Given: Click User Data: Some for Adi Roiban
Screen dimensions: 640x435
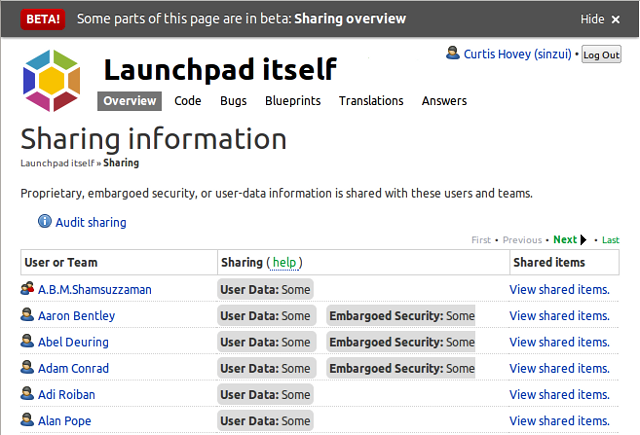Looking at the screenshot, I should point(265,395).
